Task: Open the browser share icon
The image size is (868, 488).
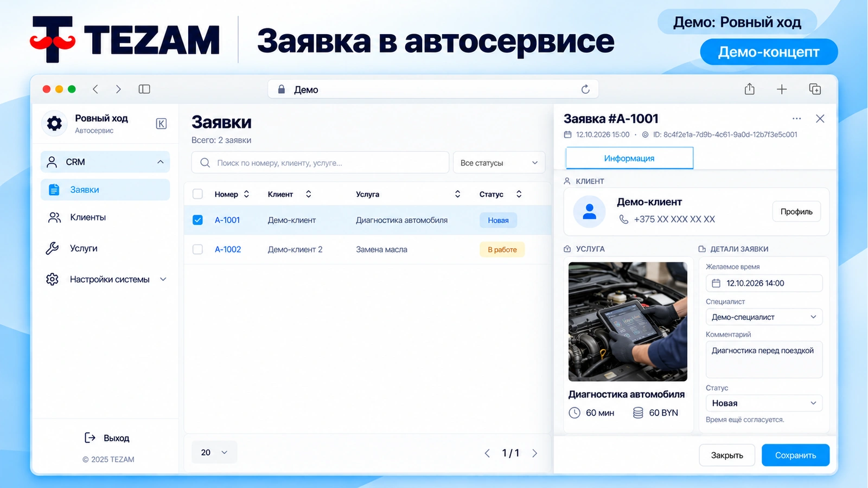Action: click(750, 89)
